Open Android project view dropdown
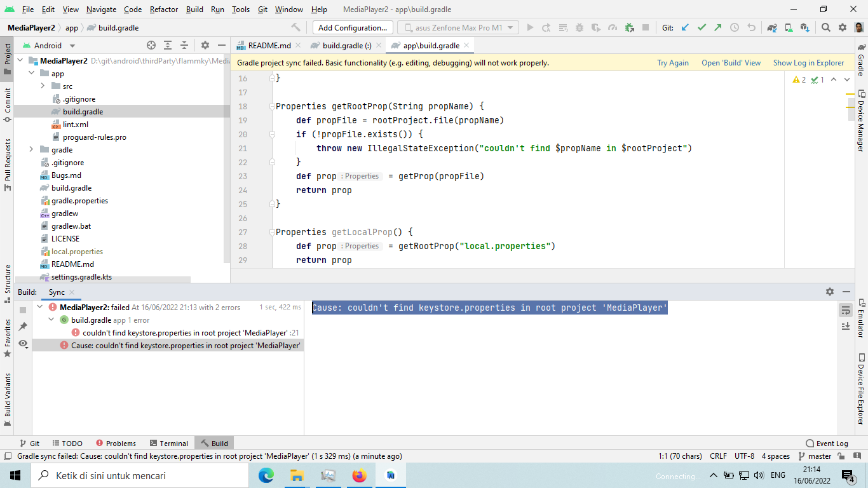This screenshot has height=488, width=868. click(x=50, y=46)
